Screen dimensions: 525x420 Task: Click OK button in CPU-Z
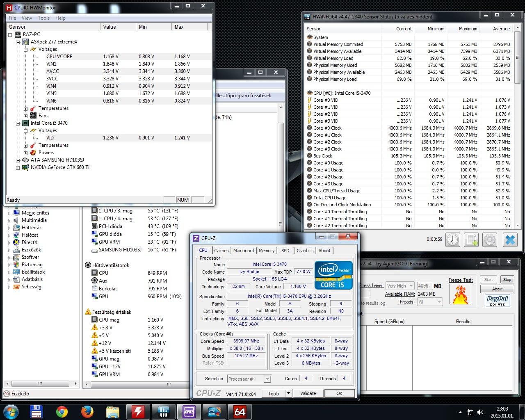coord(339,393)
